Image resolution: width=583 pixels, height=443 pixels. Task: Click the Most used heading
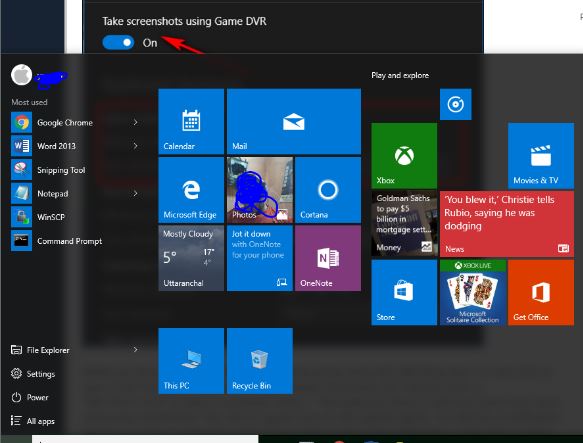[x=29, y=102]
